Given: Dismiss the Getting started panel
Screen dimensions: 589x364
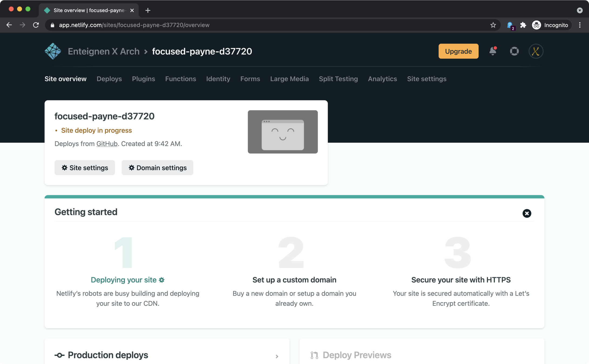Looking at the screenshot, I should [x=526, y=213].
